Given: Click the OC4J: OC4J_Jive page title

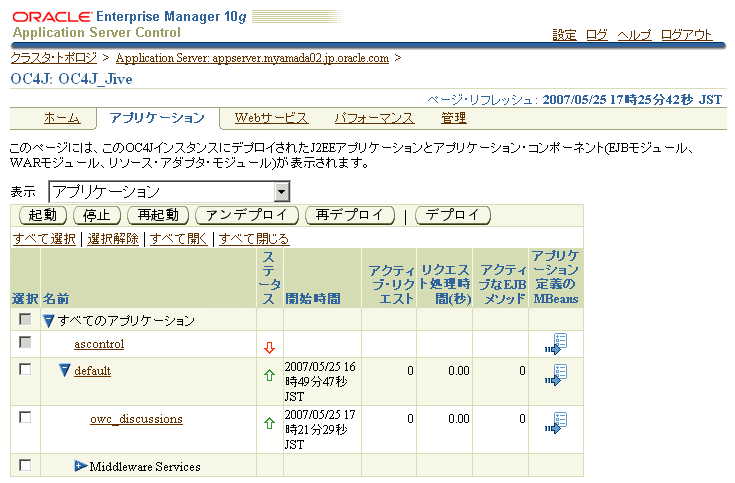Looking at the screenshot, I should [x=71, y=79].
